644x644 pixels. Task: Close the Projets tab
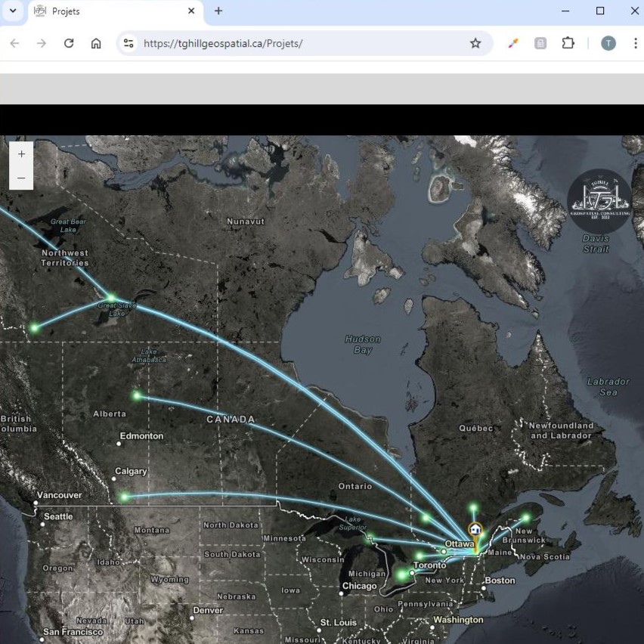coord(191,11)
